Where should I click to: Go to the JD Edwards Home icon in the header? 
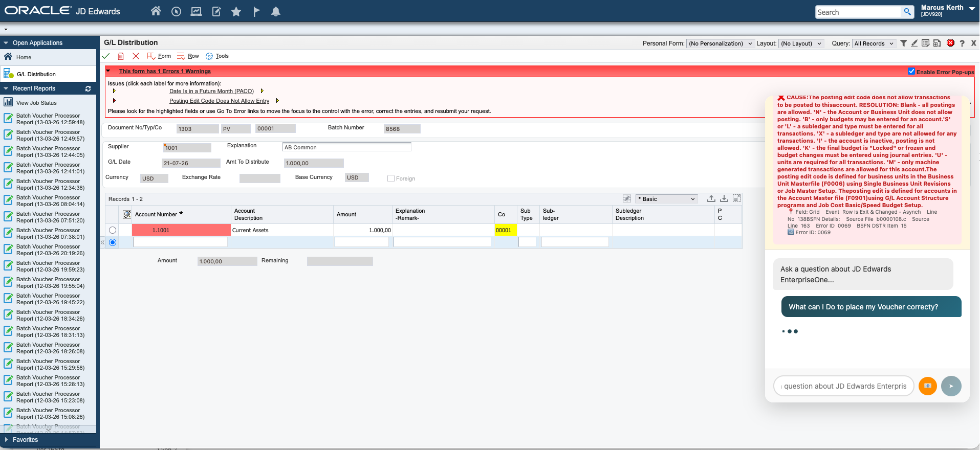tap(156, 11)
